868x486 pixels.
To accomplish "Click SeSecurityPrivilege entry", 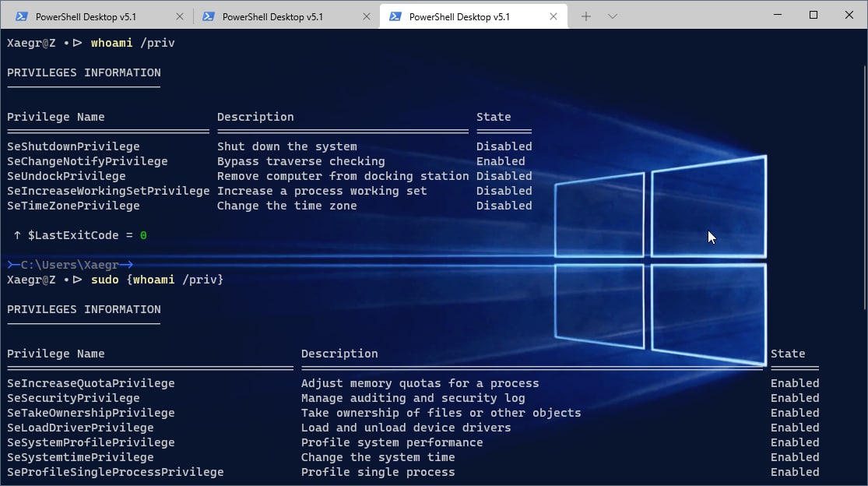I will pos(73,398).
